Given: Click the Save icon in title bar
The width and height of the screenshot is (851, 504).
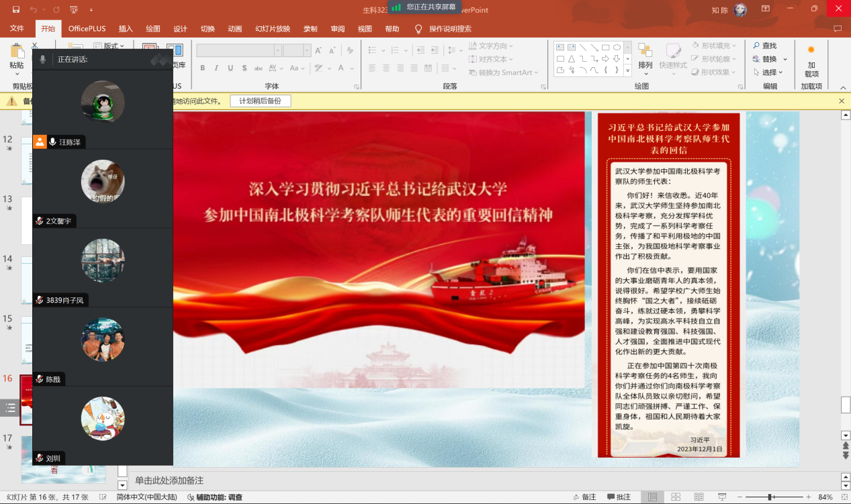Looking at the screenshot, I should coord(16,9).
